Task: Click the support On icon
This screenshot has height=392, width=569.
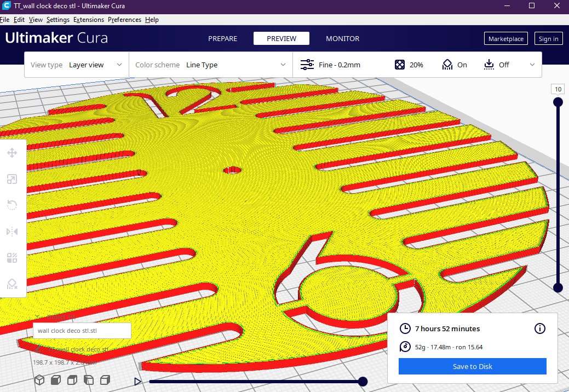Action: point(447,65)
